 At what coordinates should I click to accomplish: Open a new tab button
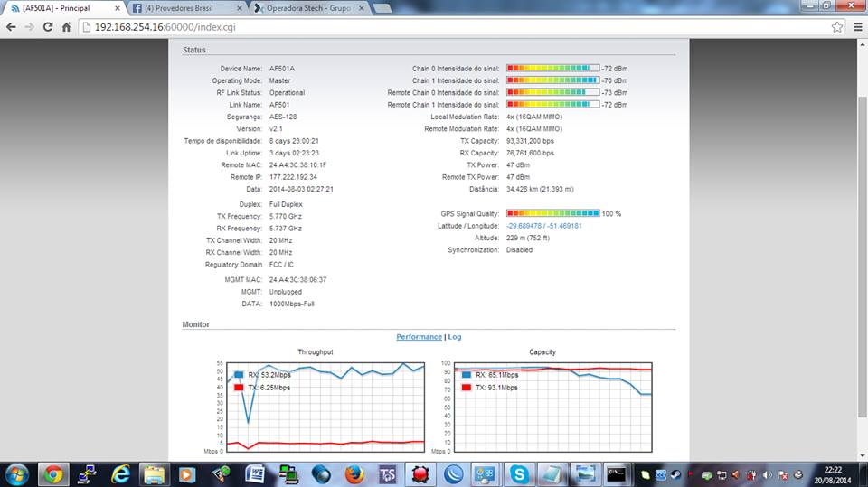click(382, 8)
